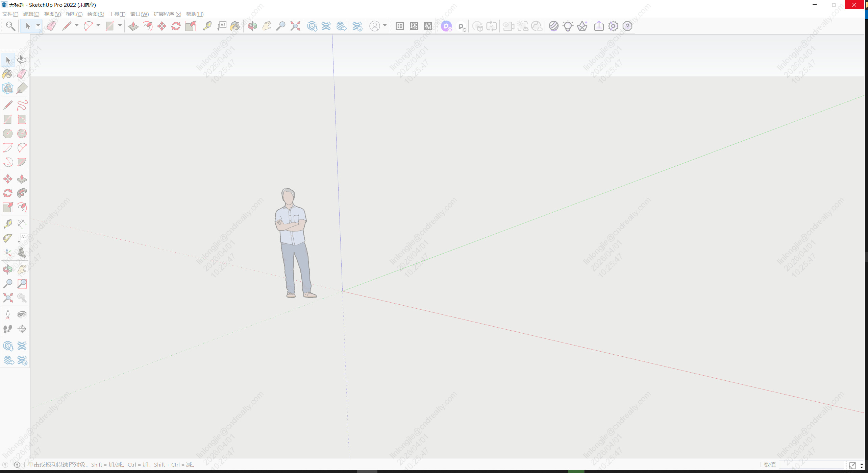Open the help question mark icon
868x473 pixels.
click(627, 26)
